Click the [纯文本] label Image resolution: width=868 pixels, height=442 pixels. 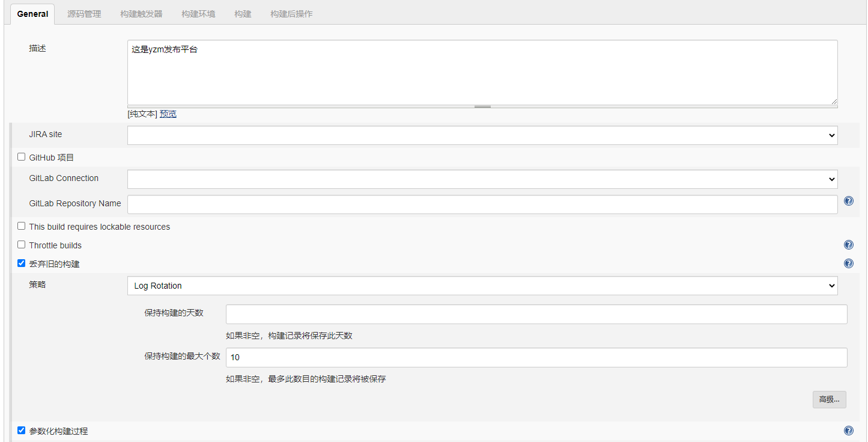[x=142, y=114]
